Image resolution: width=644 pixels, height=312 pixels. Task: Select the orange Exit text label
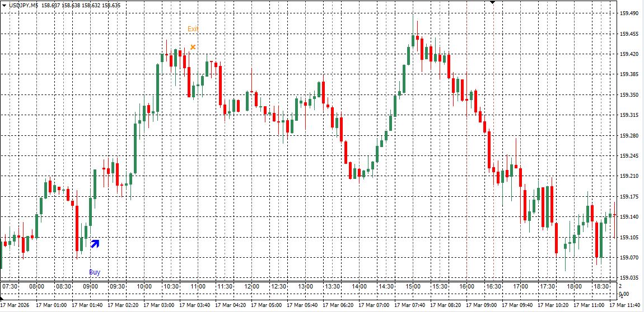click(193, 29)
